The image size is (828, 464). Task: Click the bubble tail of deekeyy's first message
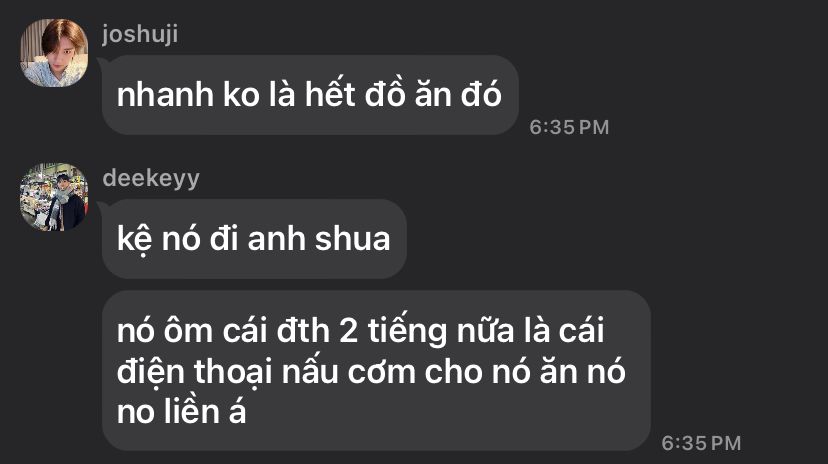(103, 205)
